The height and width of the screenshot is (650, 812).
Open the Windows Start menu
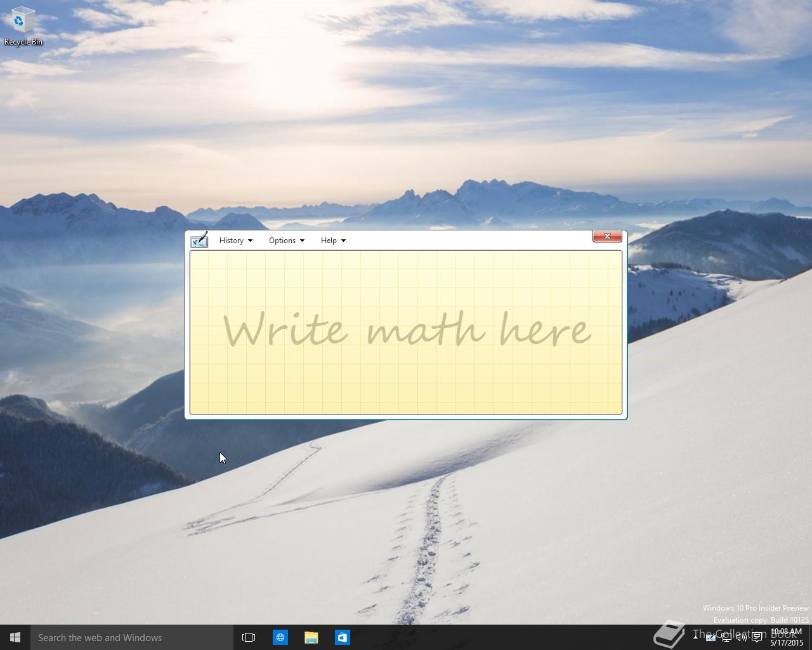click(x=15, y=637)
